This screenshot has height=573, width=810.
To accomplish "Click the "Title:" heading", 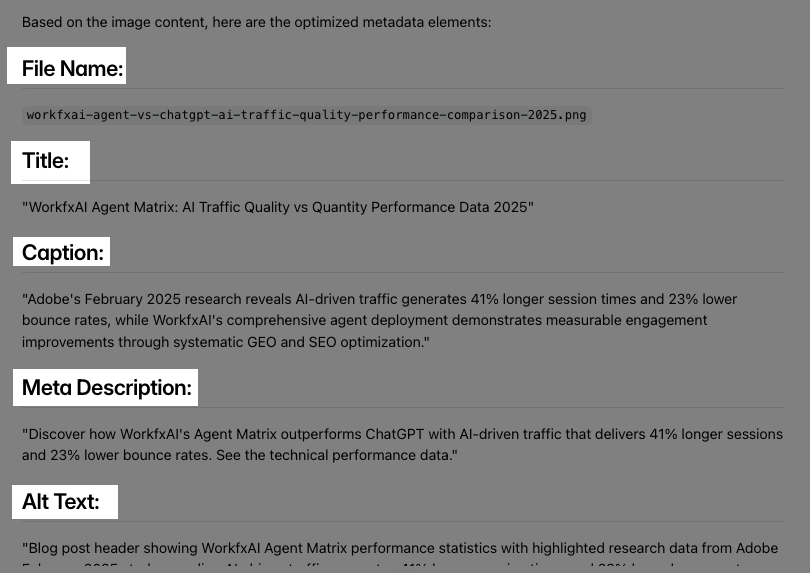I will coord(46,161).
